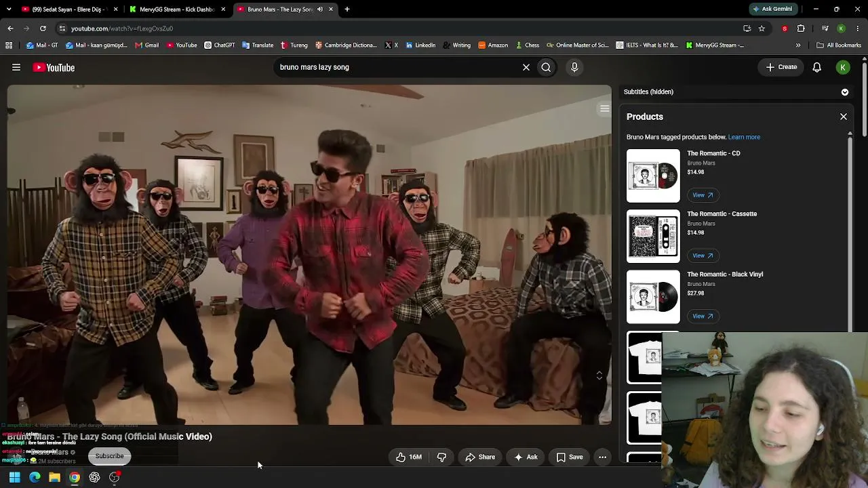Open Chrome extensions puzzle icon
Screen dimensions: 868x488
pyautogui.click(x=801, y=28)
